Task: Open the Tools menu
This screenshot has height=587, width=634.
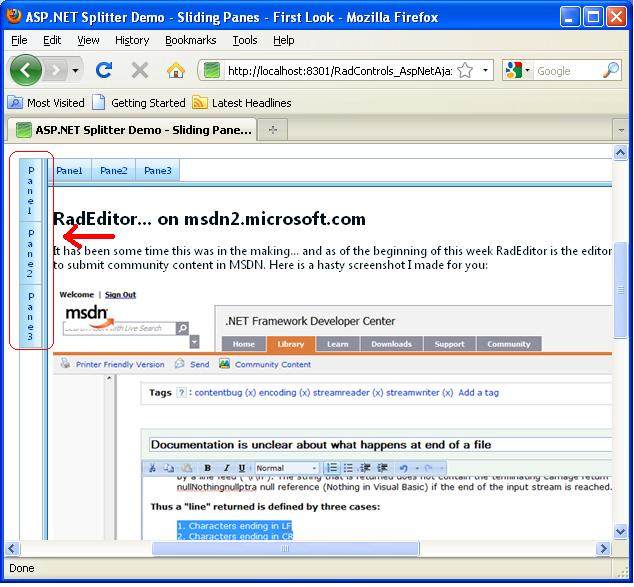Action: (245, 40)
